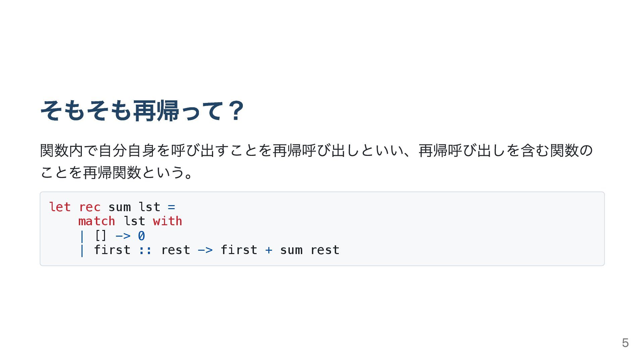This screenshot has width=644, height=362.
Task: Click the first paragraph line starting 関数内で
Action: tap(317, 150)
